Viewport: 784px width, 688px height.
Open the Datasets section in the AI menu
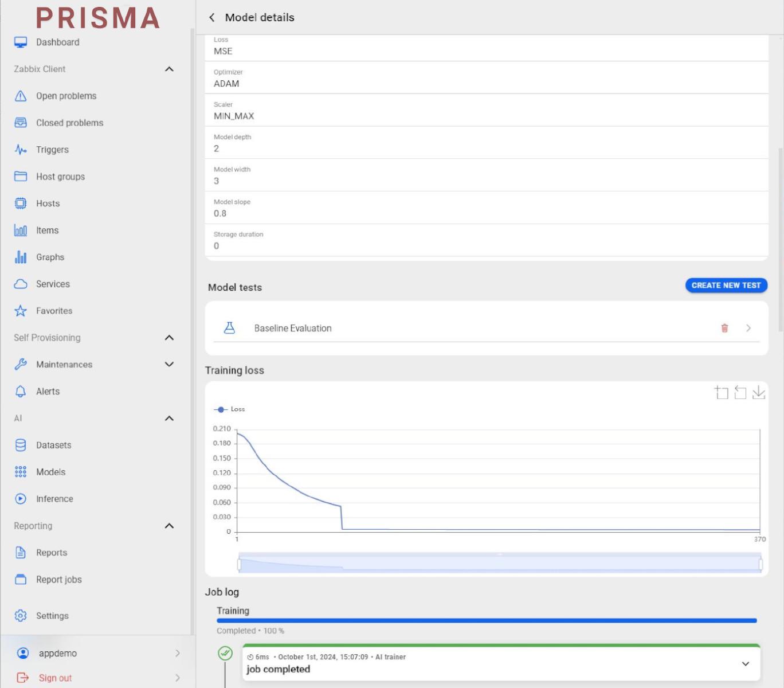tap(53, 445)
